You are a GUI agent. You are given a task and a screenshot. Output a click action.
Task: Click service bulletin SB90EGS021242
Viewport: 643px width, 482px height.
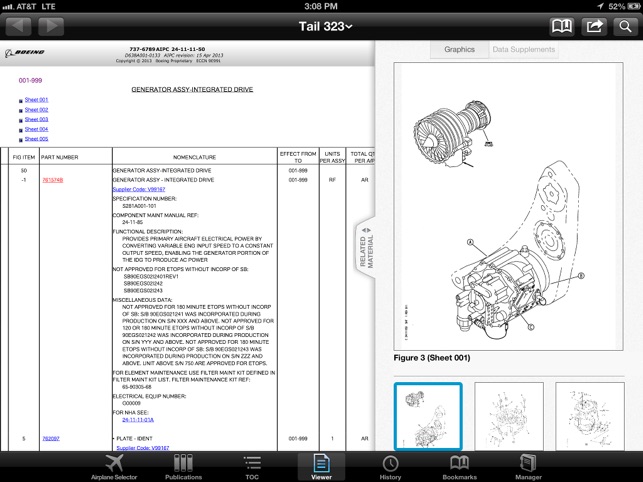click(x=143, y=283)
